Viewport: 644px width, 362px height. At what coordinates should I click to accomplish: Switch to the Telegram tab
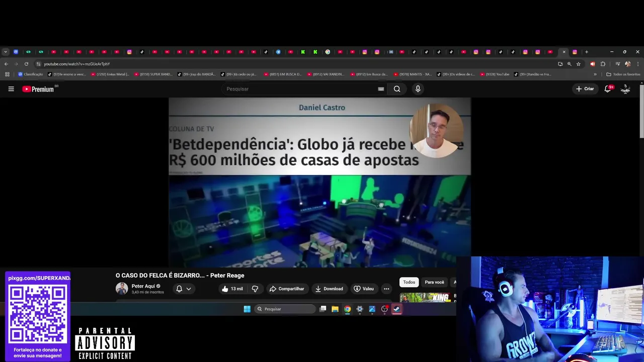pyautogui.click(x=278, y=52)
